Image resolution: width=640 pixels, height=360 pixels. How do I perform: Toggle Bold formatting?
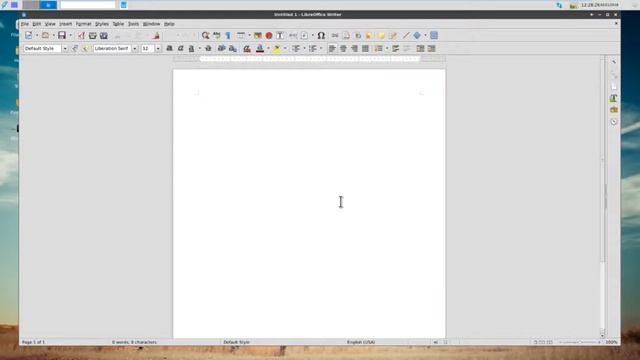(169, 49)
